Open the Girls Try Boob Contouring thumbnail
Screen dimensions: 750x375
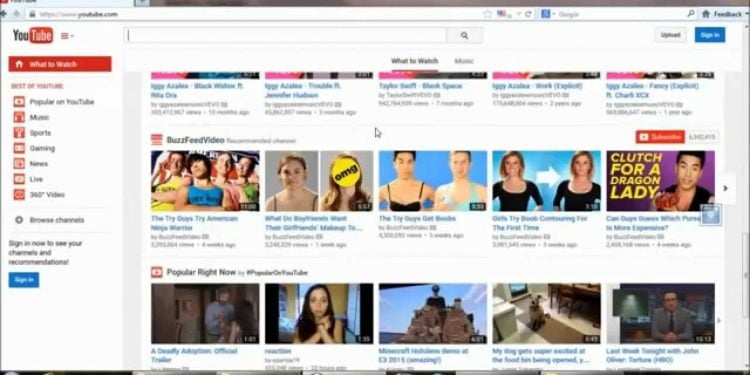(x=547, y=181)
